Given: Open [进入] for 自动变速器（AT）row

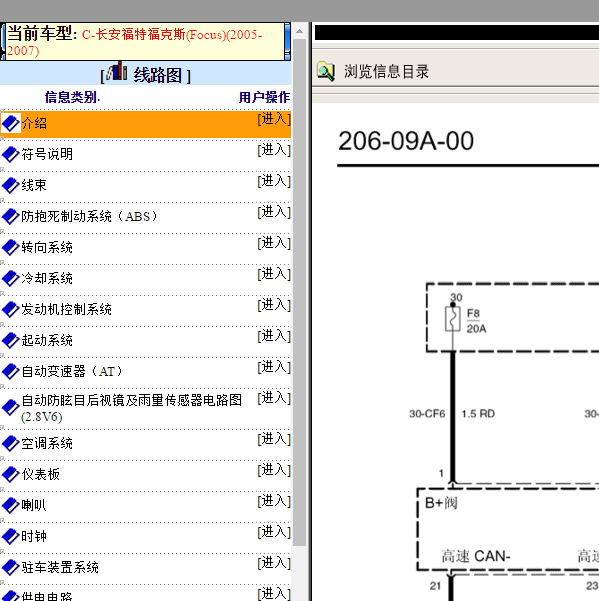Looking at the screenshot, I should (x=274, y=367).
